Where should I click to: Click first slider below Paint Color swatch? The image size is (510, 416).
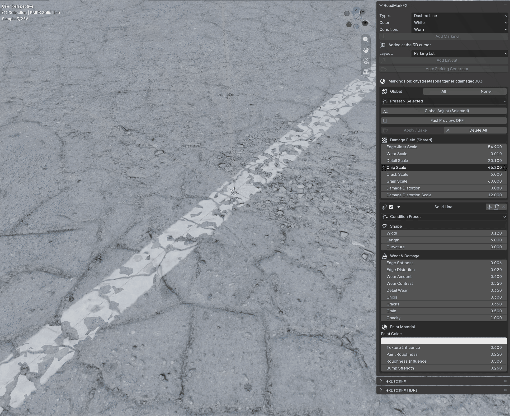click(444, 348)
